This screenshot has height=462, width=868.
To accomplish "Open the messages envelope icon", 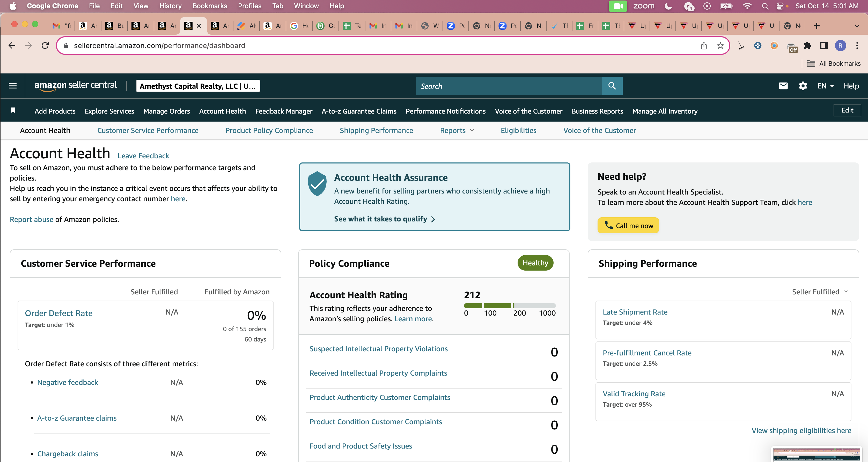I will coord(783,86).
